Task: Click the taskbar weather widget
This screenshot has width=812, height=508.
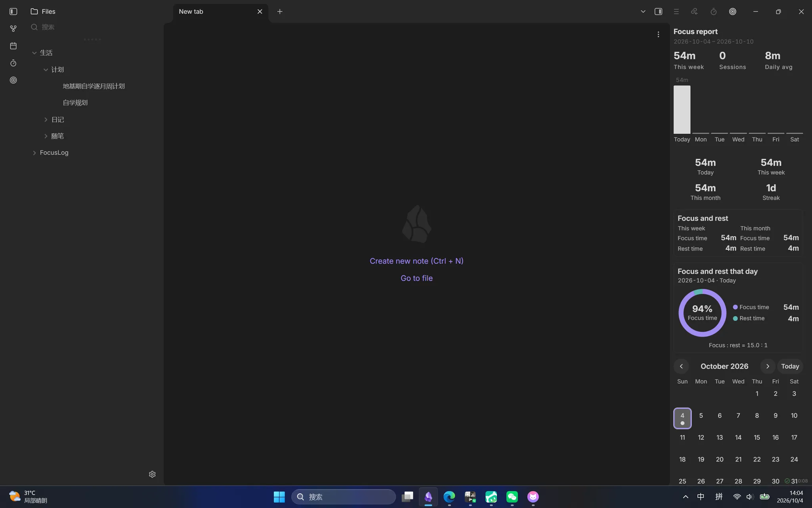Action: [28, 496]
